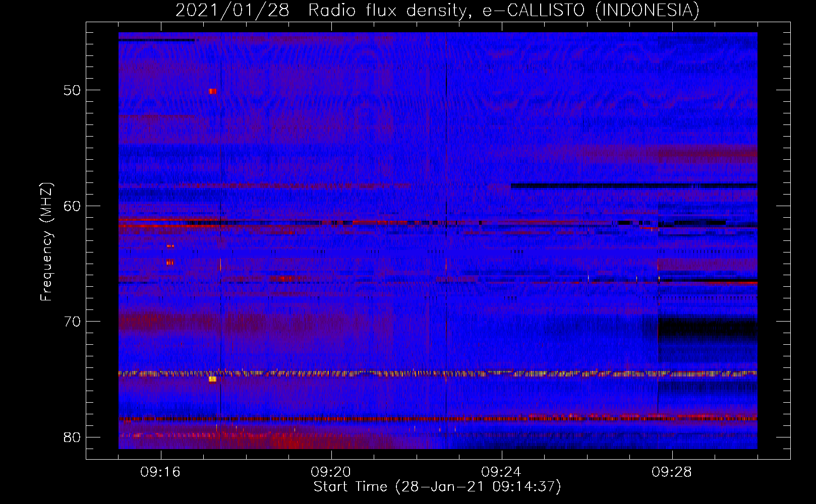The height and width of the screenshot is (504, 816).
Task: Click the 50 frequency tick label
Action: coord(72,90)
